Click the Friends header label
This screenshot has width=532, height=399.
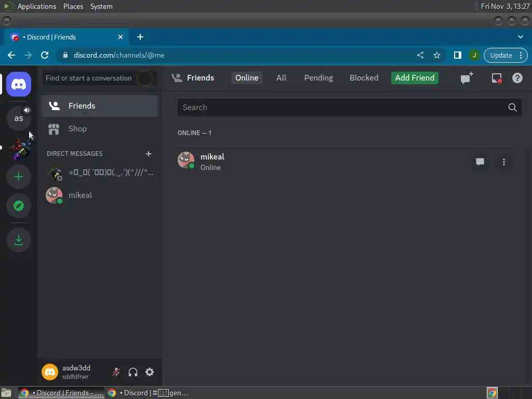pos(200,78)
